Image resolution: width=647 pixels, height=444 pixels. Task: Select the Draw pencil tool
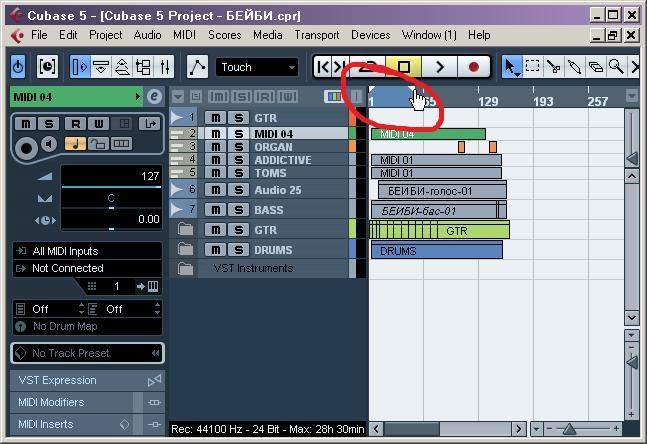pyautogui.click(x=574, y=66)
